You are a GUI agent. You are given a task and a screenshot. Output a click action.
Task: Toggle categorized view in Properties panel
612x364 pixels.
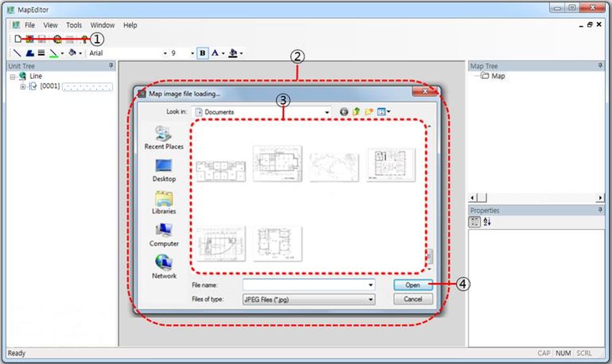pyautogui.click(x=475, y=222)
